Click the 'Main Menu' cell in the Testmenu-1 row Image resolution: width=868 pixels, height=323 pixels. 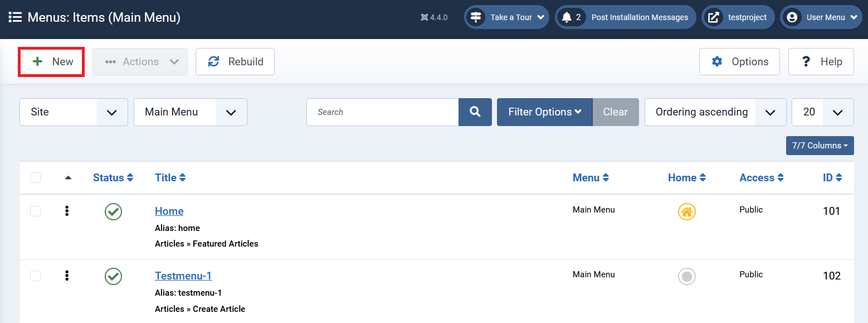pyautogui.click(x=594, y=274)
